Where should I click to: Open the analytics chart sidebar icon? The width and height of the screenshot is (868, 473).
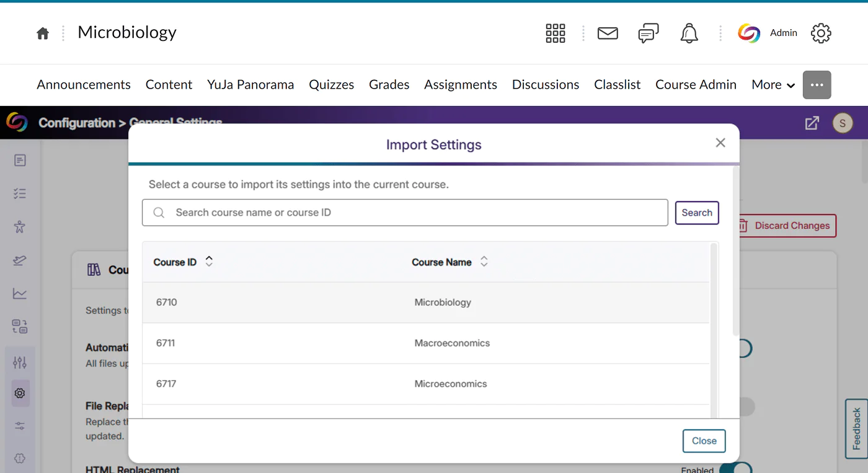click(x=20, y=293)
